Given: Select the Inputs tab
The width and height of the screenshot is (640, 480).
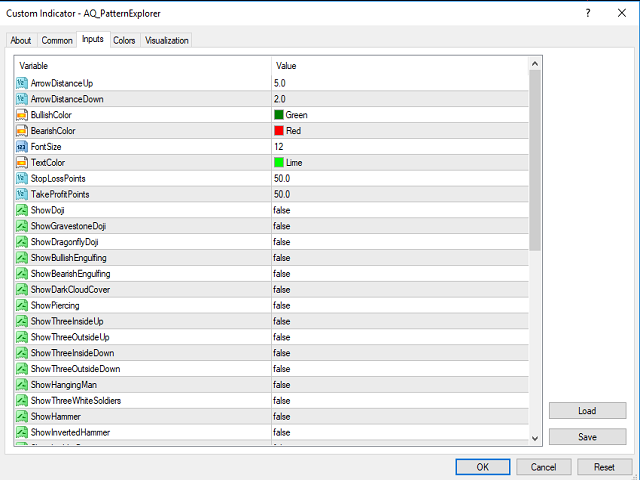Looking at the screenshot, I should click(93, 39).
